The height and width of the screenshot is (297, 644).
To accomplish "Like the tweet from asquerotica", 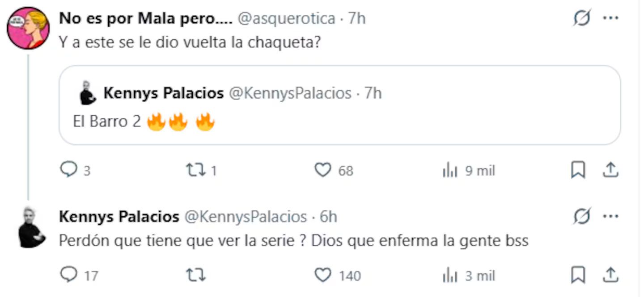I will coord(323,170).
